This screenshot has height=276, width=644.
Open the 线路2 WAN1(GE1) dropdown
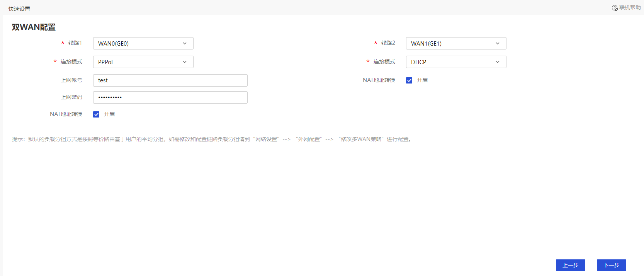(x=456, y=43)
